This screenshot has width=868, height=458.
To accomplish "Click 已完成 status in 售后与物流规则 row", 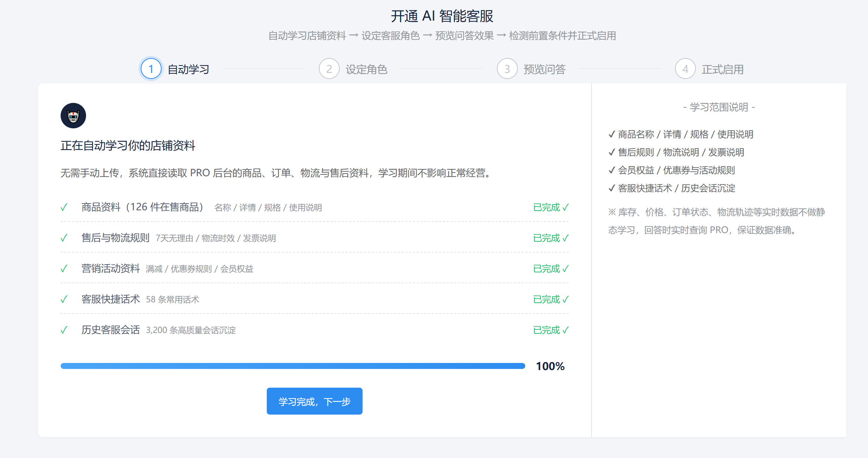I will coord(551,238).
